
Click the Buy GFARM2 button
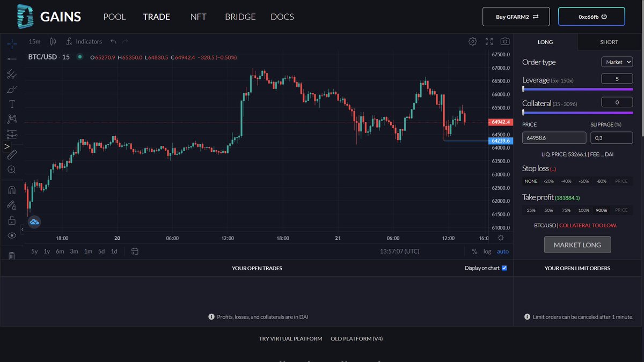pos(516,17)
